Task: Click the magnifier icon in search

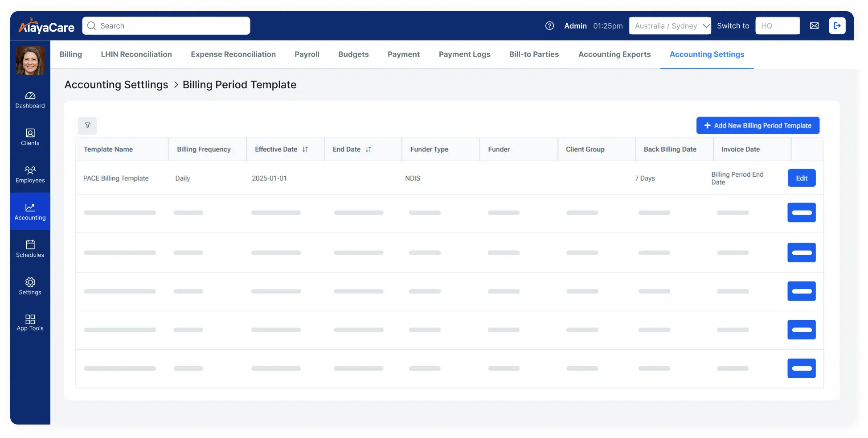Action: pos(92,26)
